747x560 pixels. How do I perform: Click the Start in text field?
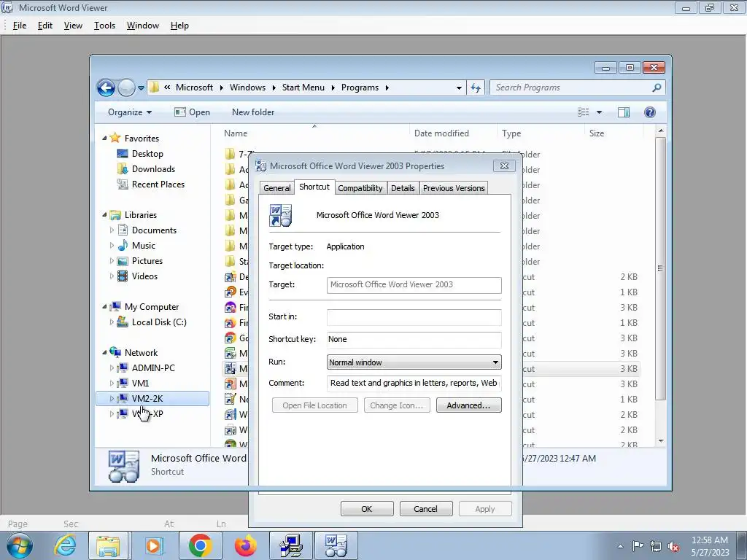pyautogui.click(x=414, y=317)
